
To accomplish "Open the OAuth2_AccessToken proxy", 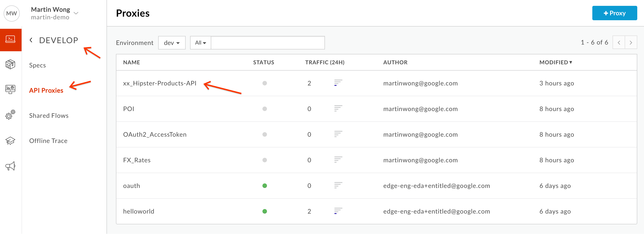I will [x=155, y=134].
